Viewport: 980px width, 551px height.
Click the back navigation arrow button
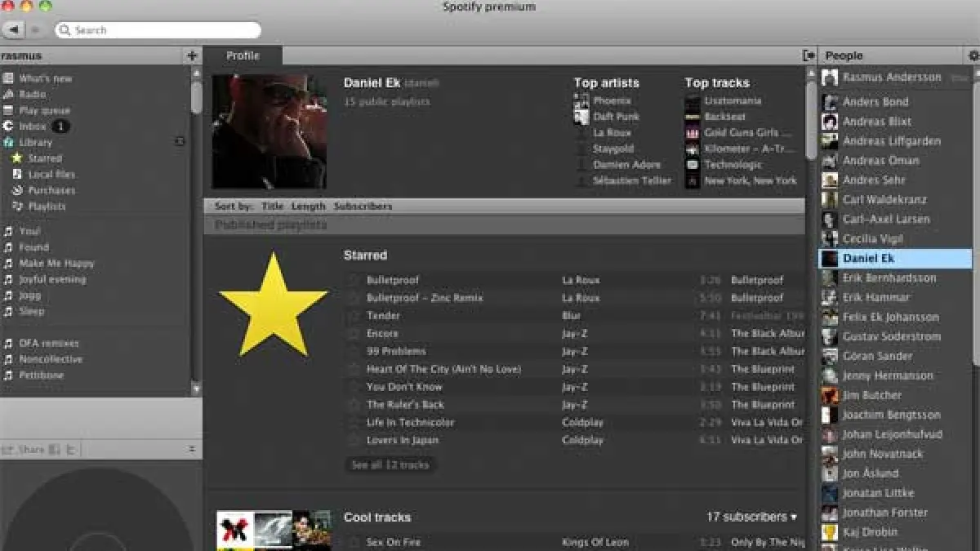[x=13, y=30]
